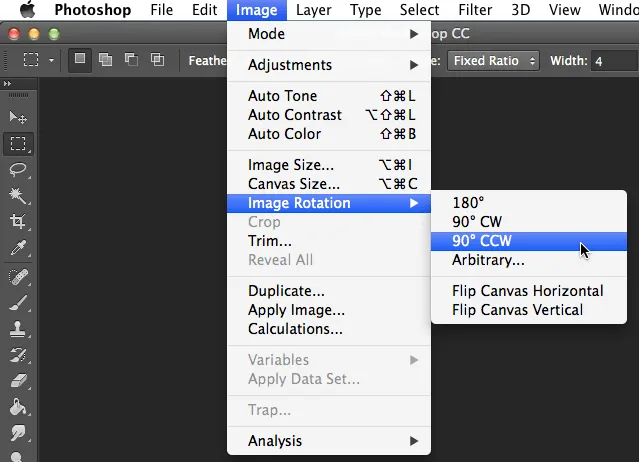Pick the Lasso tool
Image resolution: width=639 pixels, height=462 pixels.
[18, 170]
